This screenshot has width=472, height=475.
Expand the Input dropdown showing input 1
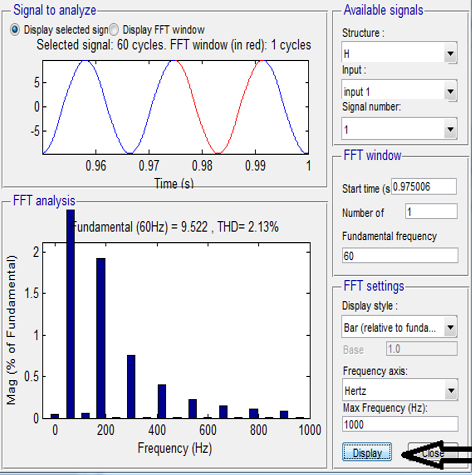click(399, 90)
